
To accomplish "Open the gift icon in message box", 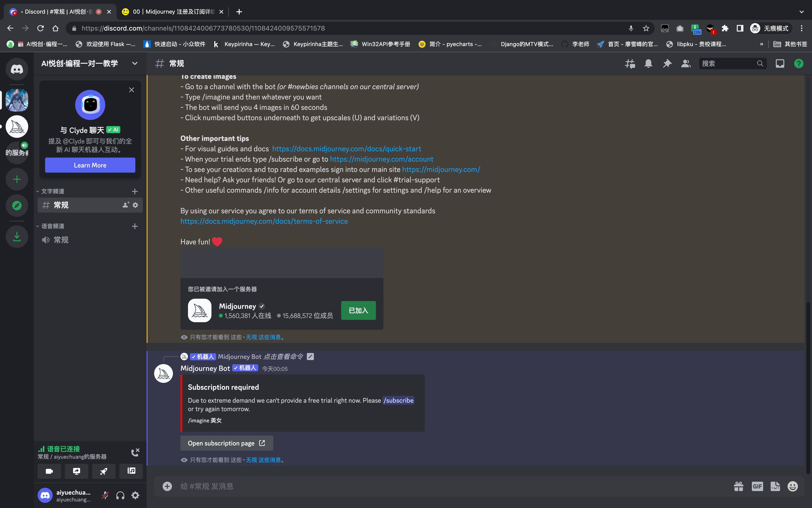I will point(738,486).
